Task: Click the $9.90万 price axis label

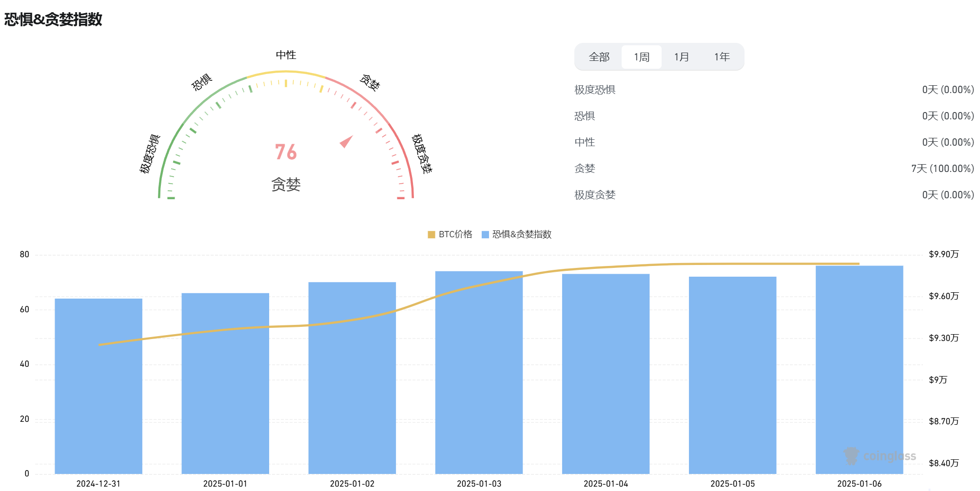Action: [x=944, y=254]
